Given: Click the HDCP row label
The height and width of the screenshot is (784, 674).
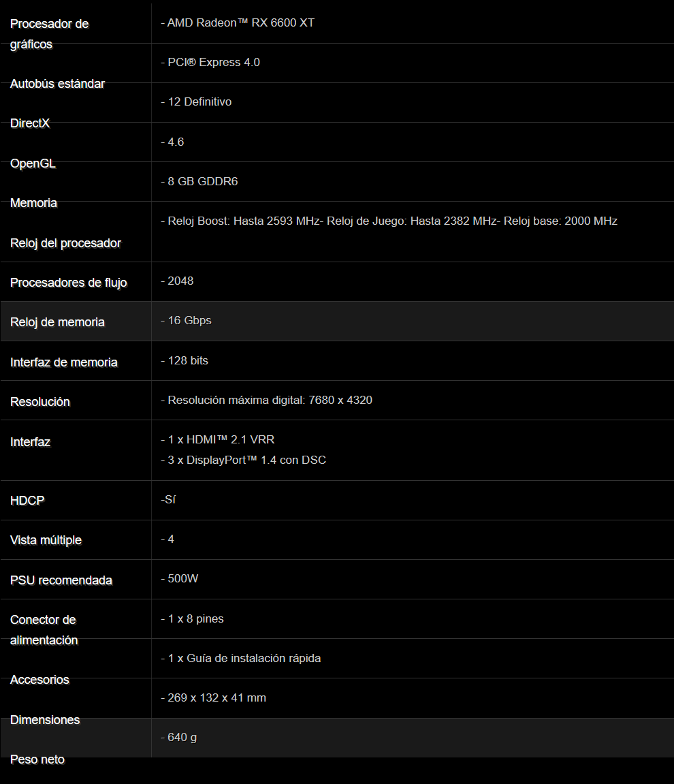Looking at the screenshot, I should tap(27, 501).
